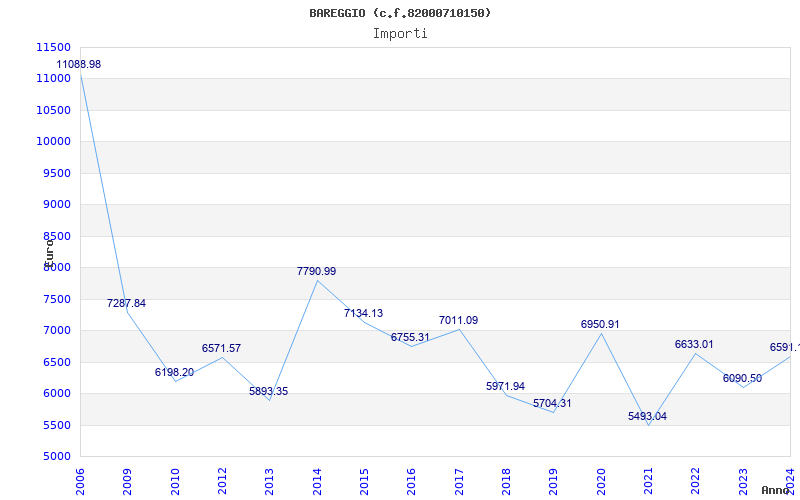Screen dimensions: 800x500
Task: Click y-axis value 10000
Action: coord(53,141)
